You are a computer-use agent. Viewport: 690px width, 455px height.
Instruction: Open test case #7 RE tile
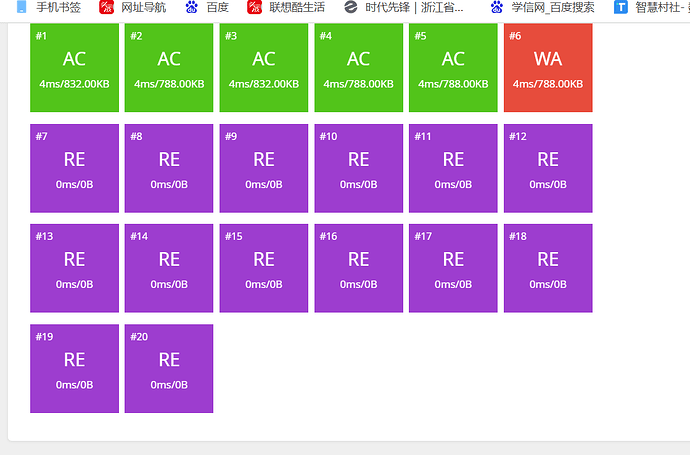point(74,168)
